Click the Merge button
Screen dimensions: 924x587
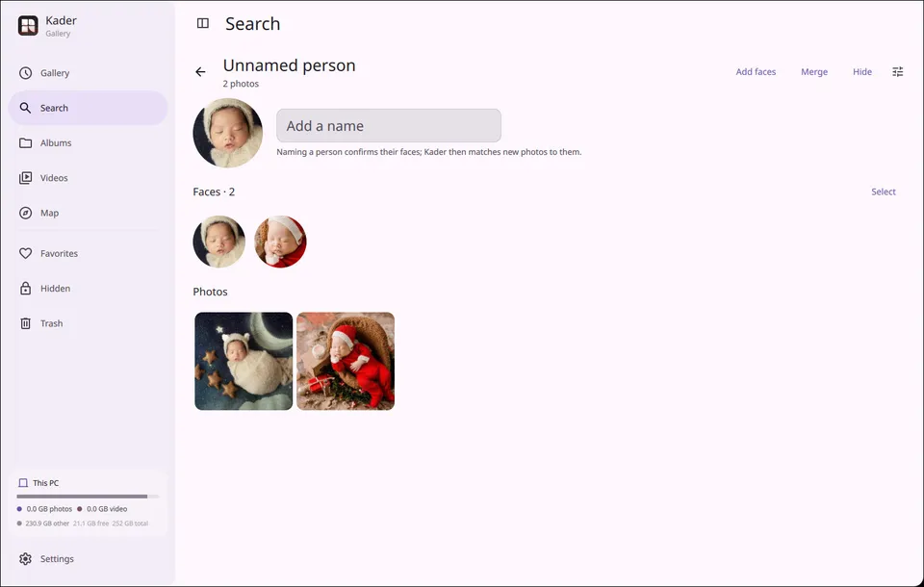point(814,72)
